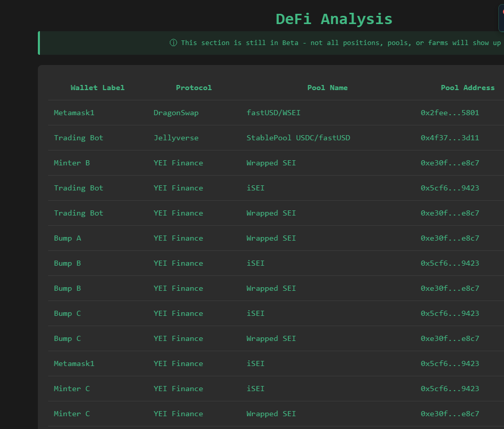The image size is (504, 429).
Task: Click Wrapped SEI in the Minter B row
Action: coord(271,163)
